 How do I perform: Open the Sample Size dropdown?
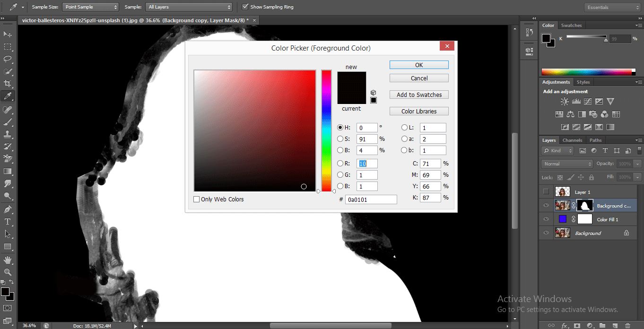90,7
